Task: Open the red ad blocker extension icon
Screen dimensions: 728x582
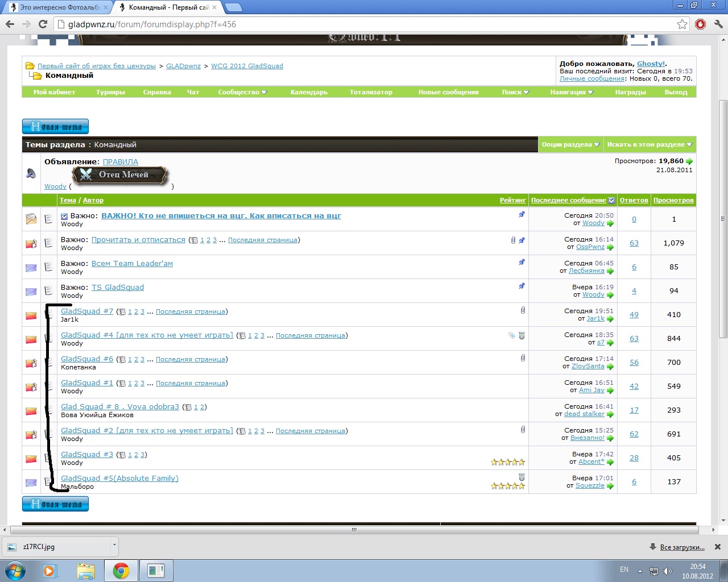Action: click(701, 24)
